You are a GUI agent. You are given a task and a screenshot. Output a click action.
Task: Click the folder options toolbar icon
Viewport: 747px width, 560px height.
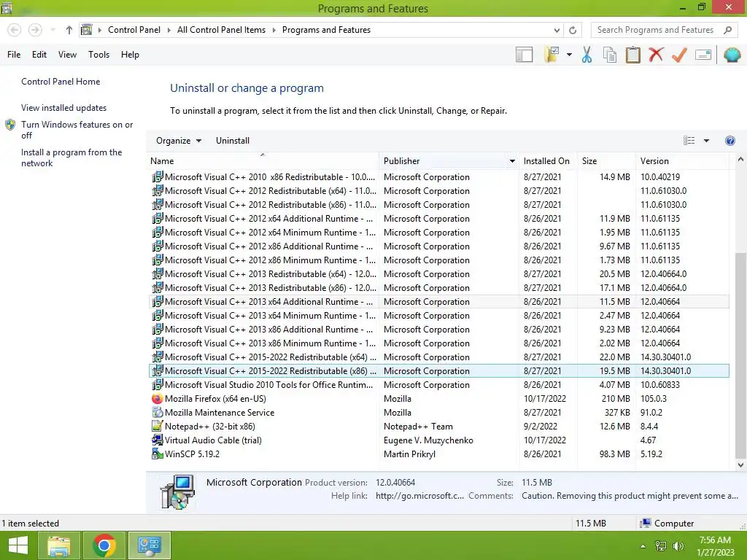point(551,55)
